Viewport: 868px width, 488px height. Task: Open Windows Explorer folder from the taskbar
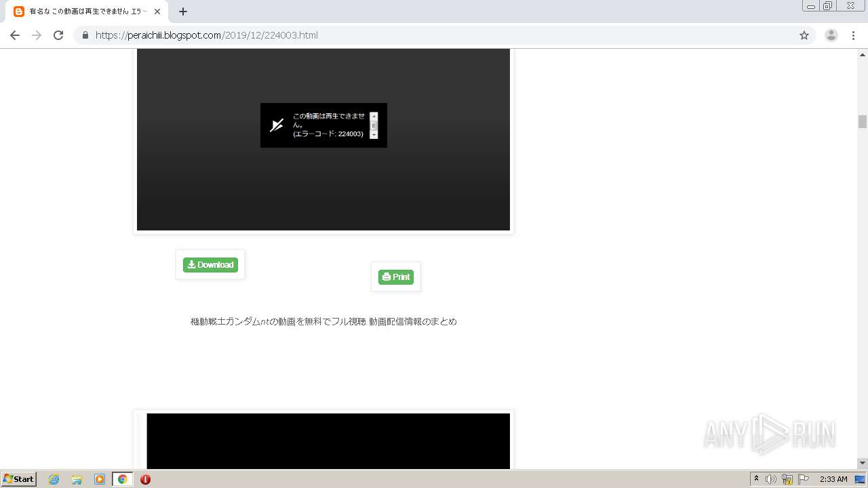tap(77, 479)
